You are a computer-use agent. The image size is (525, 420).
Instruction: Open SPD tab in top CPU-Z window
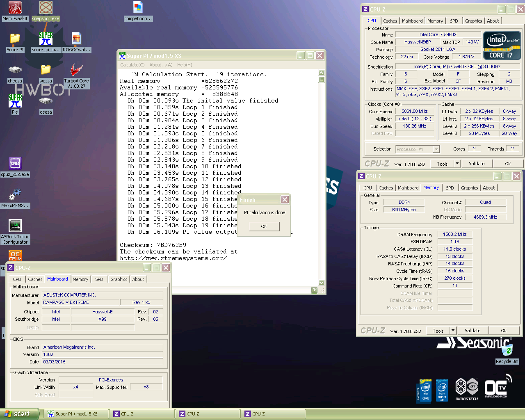(x=454, y=21)
